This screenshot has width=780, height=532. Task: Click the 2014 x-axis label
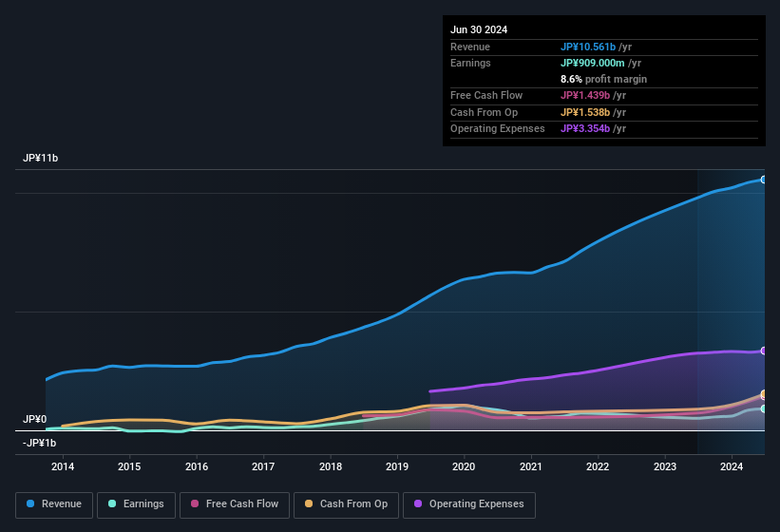tap(63, 466)
